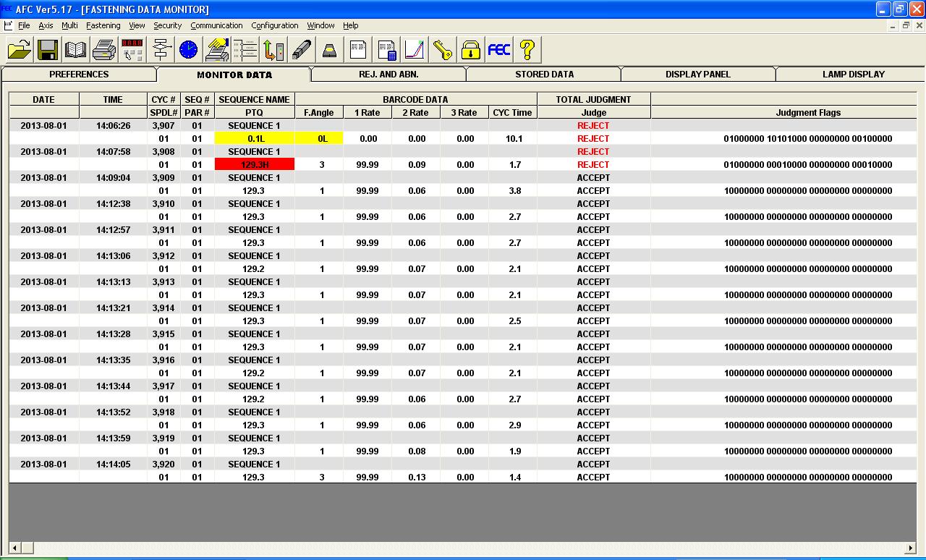The height and width of the screenshot is (560, 926).
Task: Switch to the PREFERENCES tab
Action: coord(79,74)
